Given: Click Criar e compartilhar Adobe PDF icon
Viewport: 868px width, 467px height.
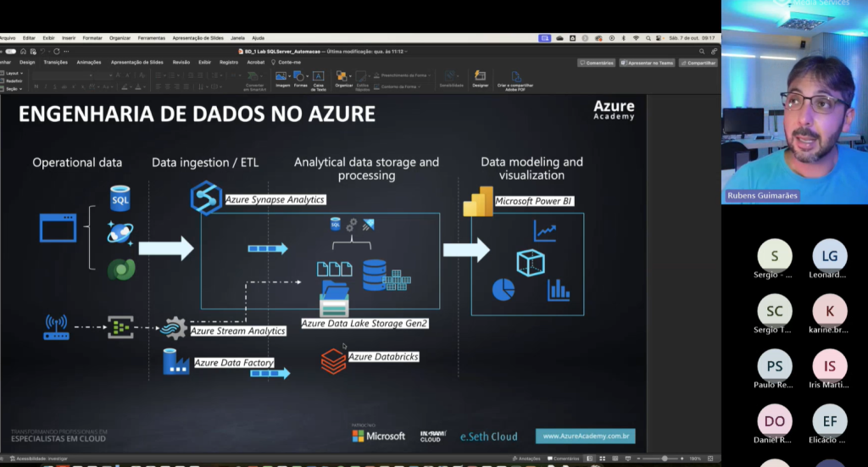Looking at the screenshot, I should click(515, 77).
